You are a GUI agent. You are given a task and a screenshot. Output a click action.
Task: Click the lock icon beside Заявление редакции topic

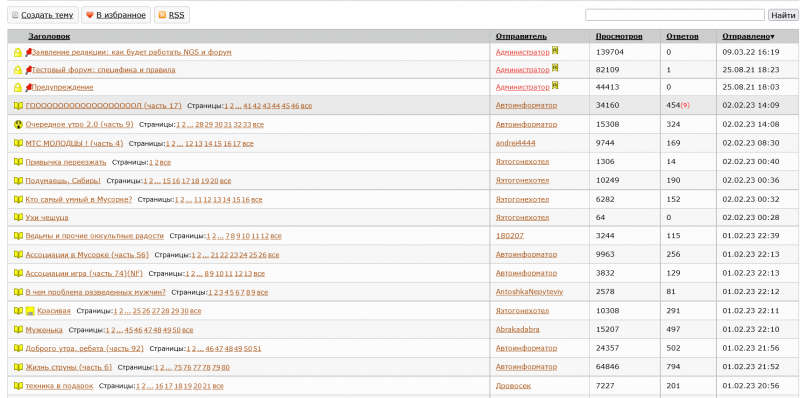[17, 53]
